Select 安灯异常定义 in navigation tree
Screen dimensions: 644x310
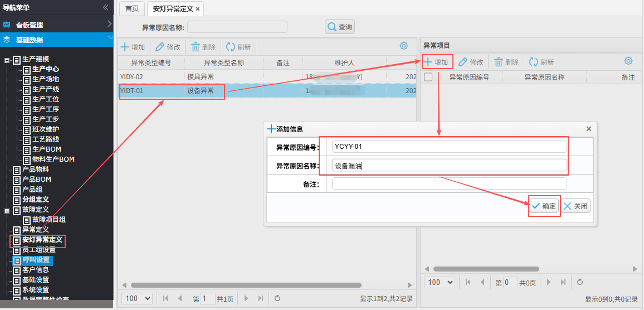click(42, 240)
